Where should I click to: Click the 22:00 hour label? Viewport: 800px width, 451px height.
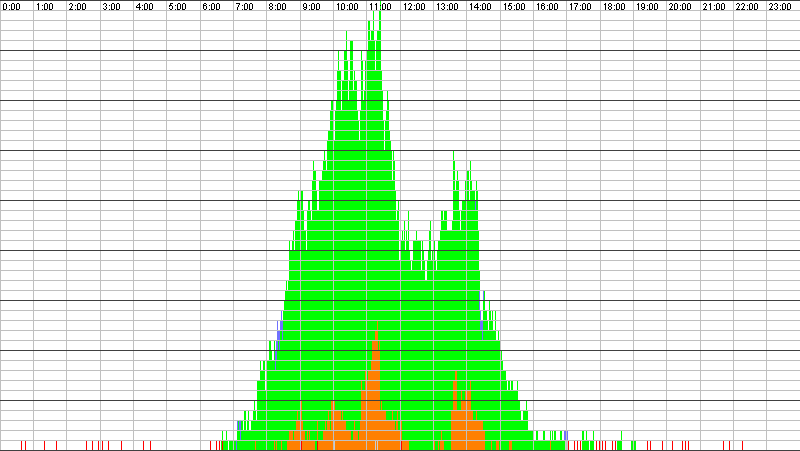(747, 7)
